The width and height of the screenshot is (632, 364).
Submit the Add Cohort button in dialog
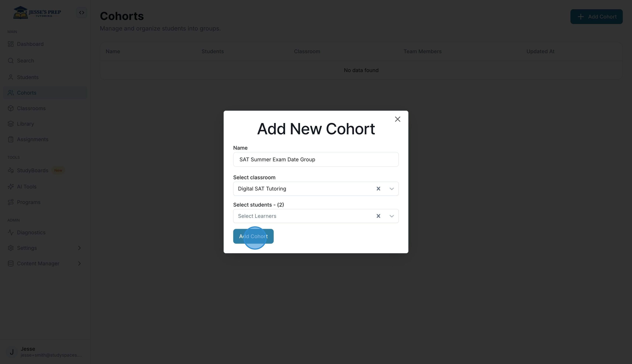(253, 236)
